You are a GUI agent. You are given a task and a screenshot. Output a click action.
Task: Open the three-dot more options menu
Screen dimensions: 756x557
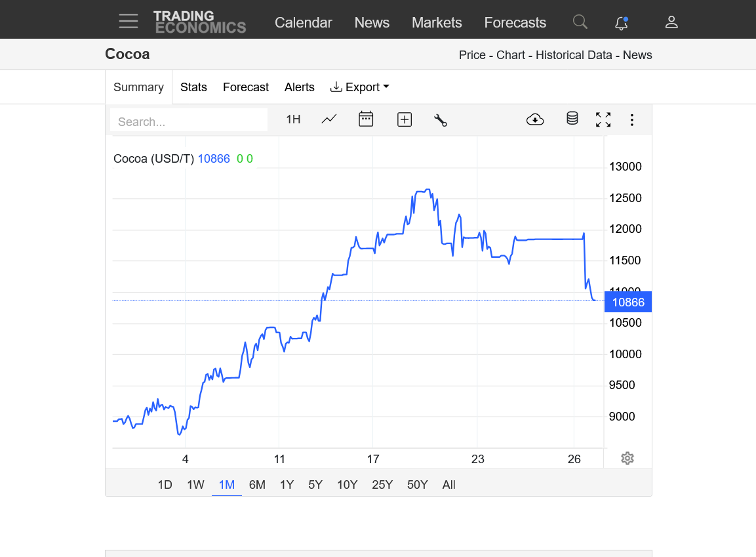click(632, 120)
